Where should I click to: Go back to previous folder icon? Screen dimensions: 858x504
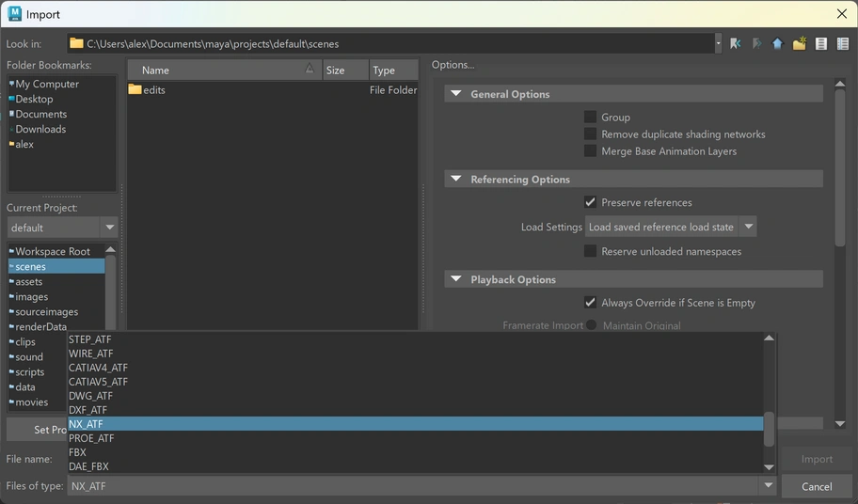click(735, 44)
